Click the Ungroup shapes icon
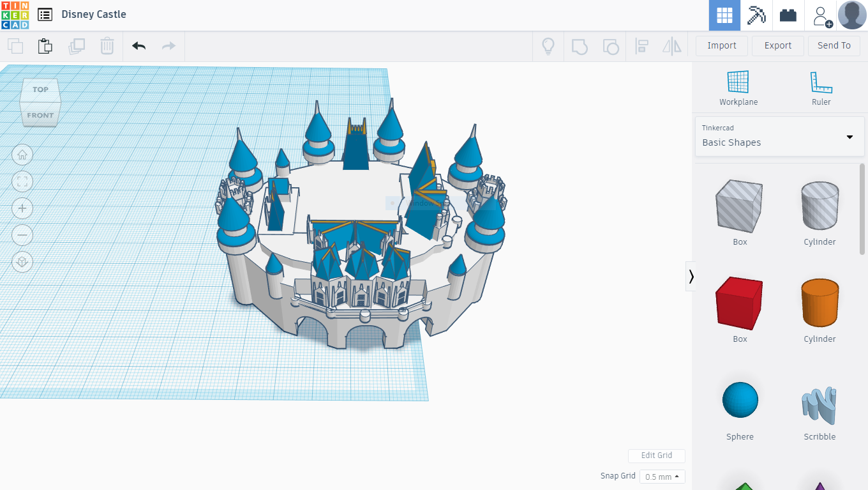 point(611,46)
